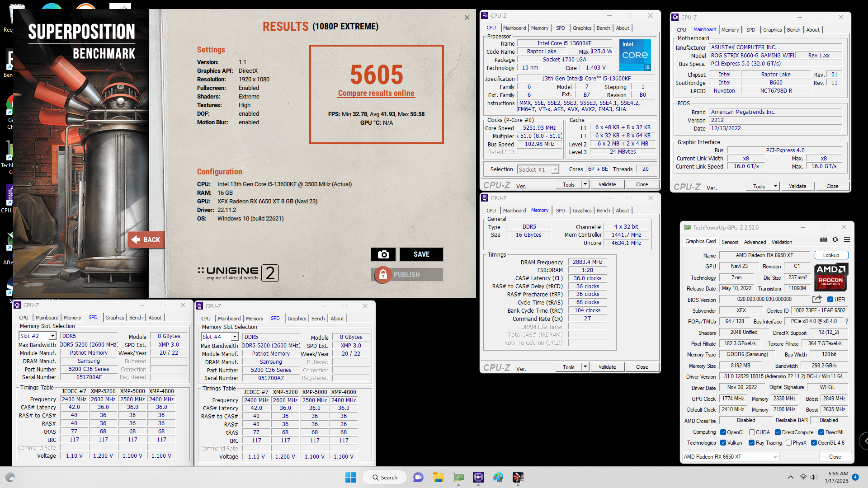
Task: Click the red lock Publish icon
Action: [383, 274]
